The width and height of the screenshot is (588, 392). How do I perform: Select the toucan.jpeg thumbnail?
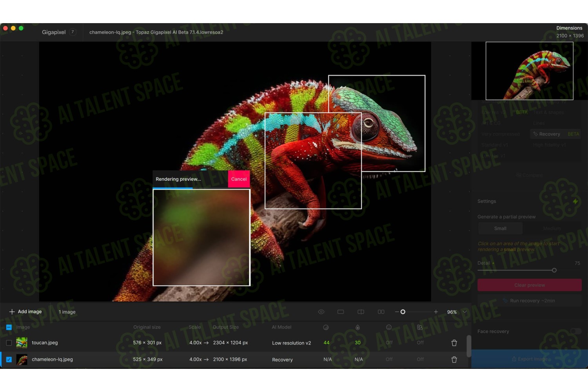point(22,343)
